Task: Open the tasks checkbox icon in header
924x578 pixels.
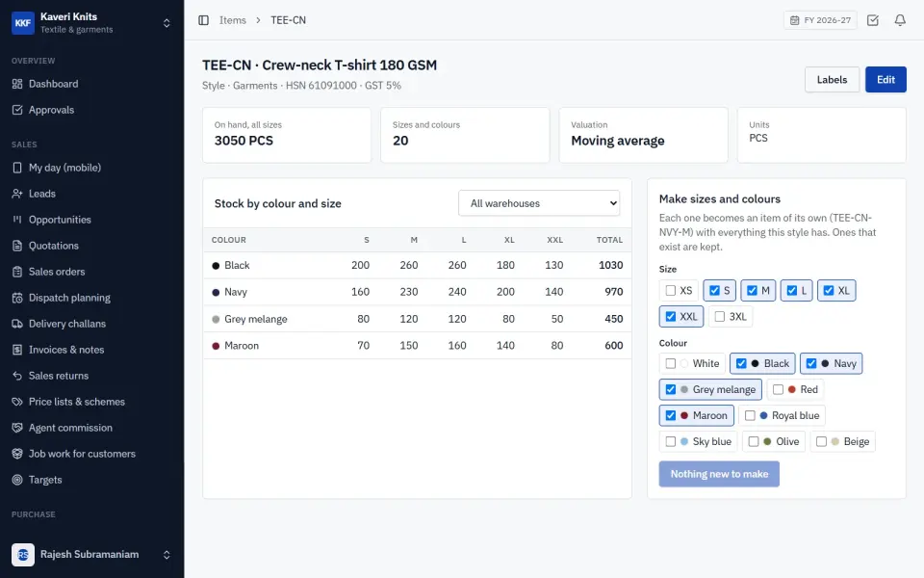Action: point(873,20)
